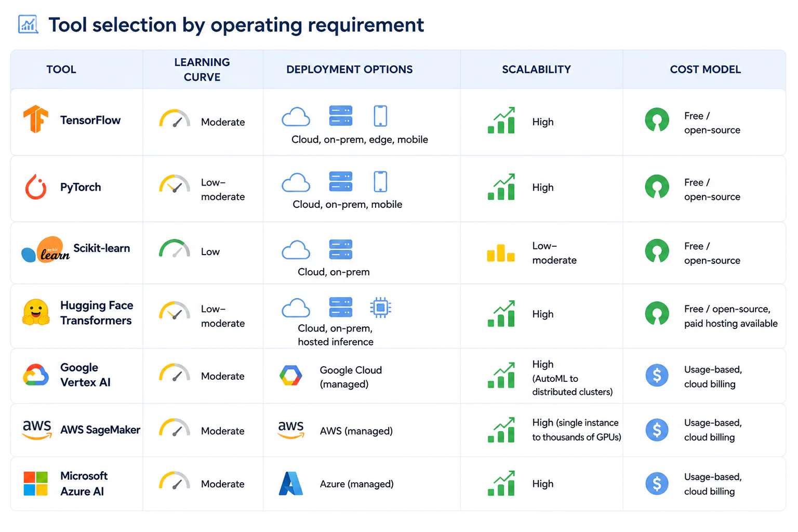This screenshot has height=532, width=798.
Task: Click the SCALABILITY column header
Action: pos(537,70)
